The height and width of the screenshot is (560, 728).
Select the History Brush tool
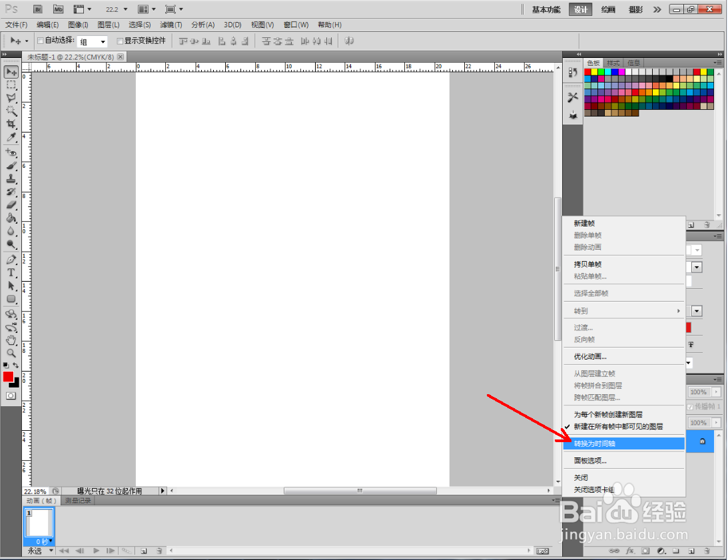coord(11,192)
